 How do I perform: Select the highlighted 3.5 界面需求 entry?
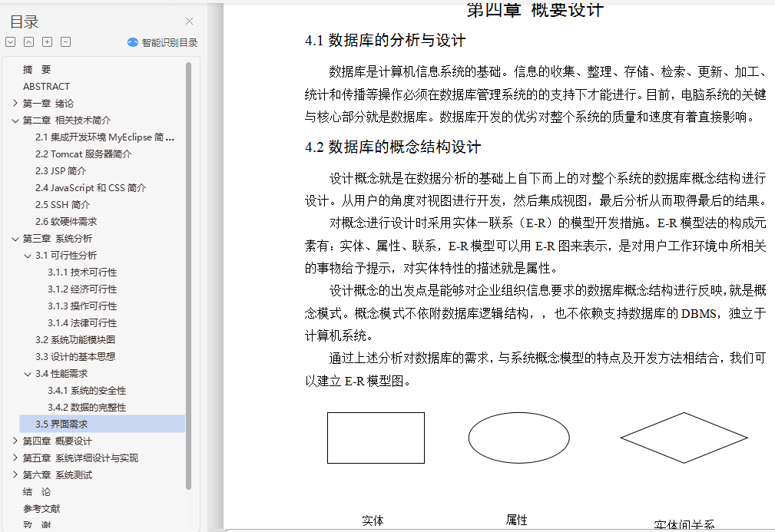pyautogui.click(x=102, y=424)
